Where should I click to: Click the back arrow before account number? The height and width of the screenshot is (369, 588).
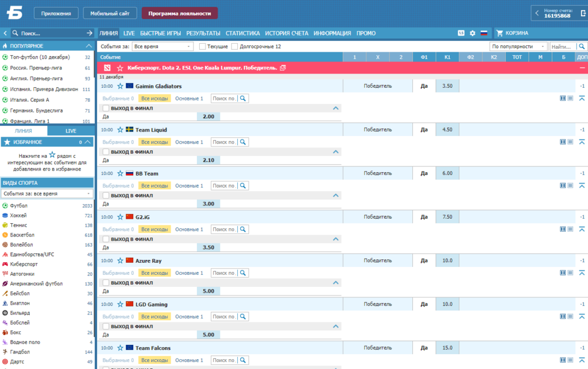537,13
